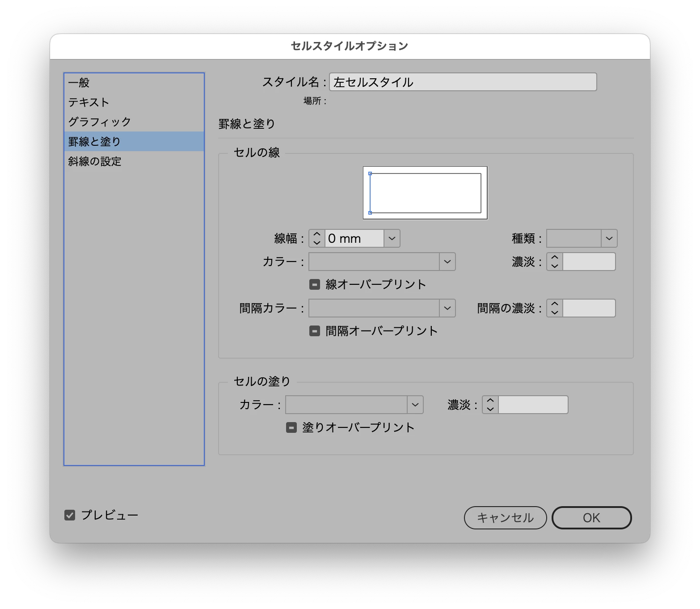Screen dimensions: 700x609
Task: Toggle the プレビュー checkbox
Action: [70, 515]
